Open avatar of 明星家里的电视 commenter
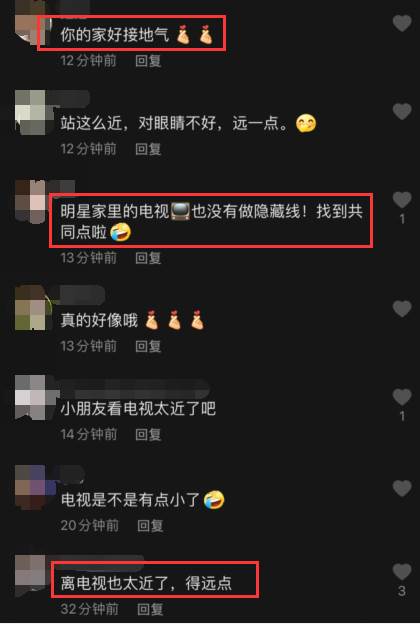Viewport: 420px width, 624px height. (31, 202)
